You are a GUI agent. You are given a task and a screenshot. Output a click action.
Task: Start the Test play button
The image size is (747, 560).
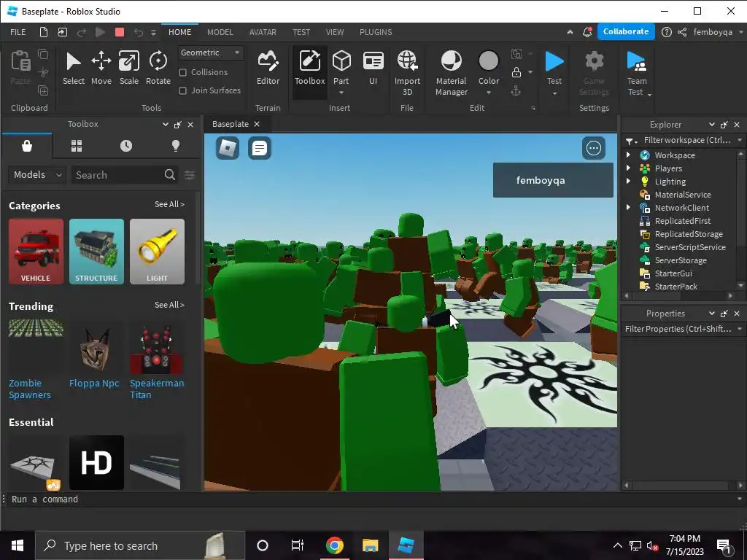tap(554, 62)
